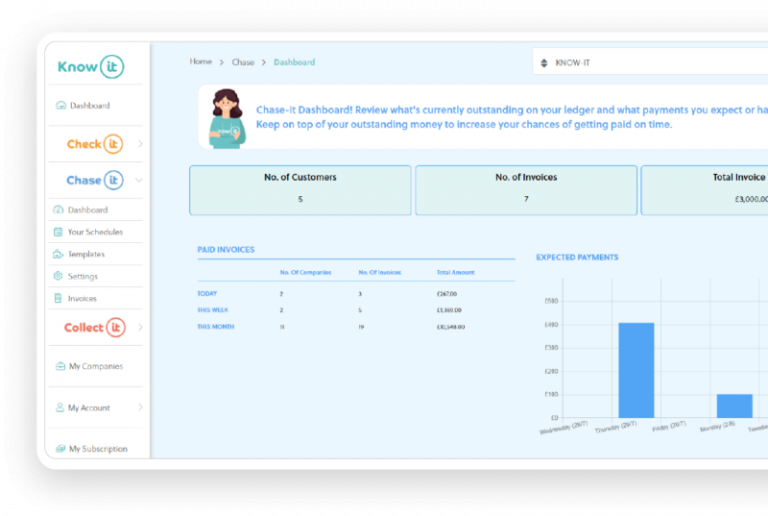Click the My Account person icon
768x516 pixels.
[x=60, y=407]
